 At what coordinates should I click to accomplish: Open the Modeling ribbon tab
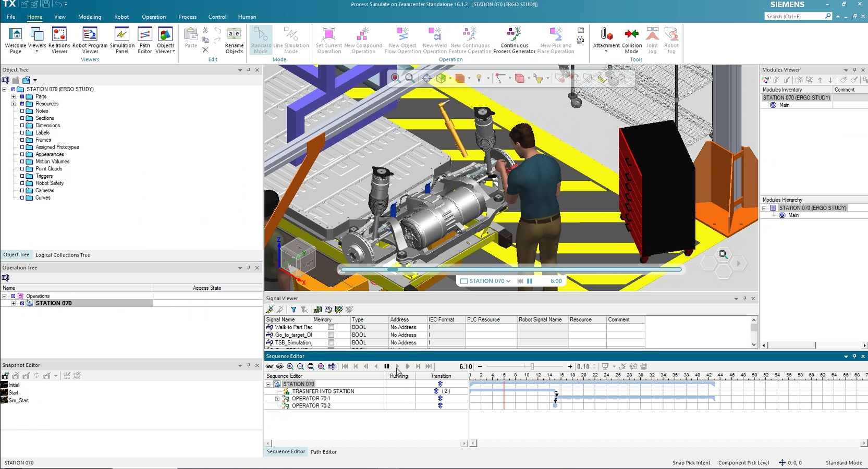[90, 17]
